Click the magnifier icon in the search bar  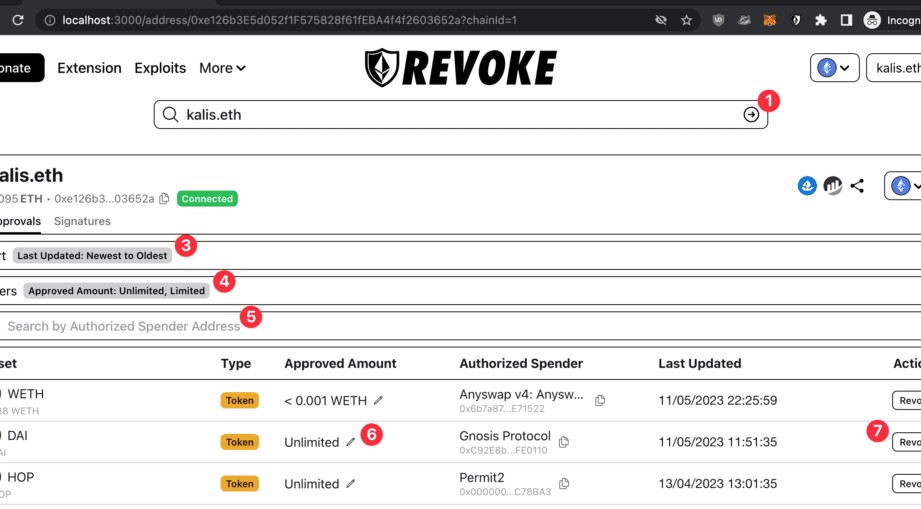pos(170,114)
